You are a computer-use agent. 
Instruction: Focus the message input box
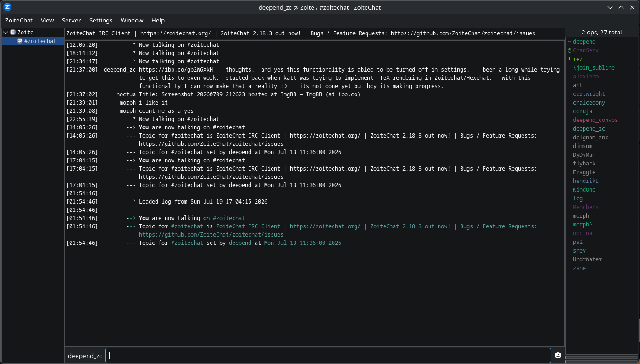coord(328,355)
